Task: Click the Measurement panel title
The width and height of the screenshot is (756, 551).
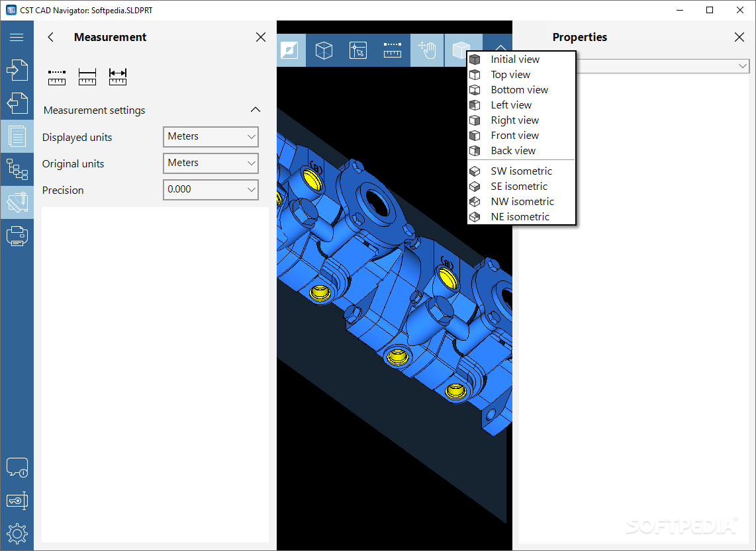Action: click(x=111, y=37)
